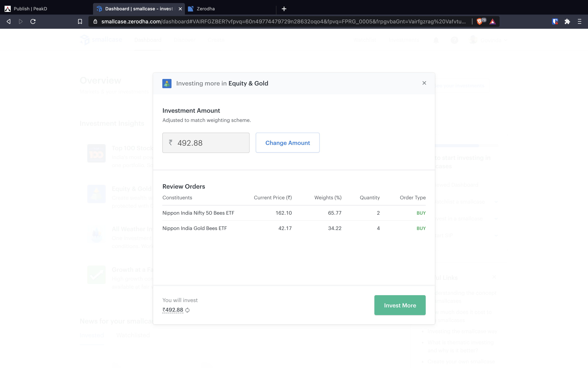Click BUY for Nippon India Nifty 50 Bees ETF
Image resolution: width=588 pixels, height=368 pixels.
pyautogui.click(x=421, y=213)
